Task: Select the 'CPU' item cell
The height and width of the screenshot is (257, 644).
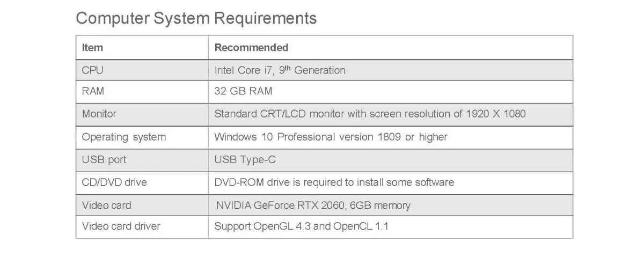Action: point(92,70)
